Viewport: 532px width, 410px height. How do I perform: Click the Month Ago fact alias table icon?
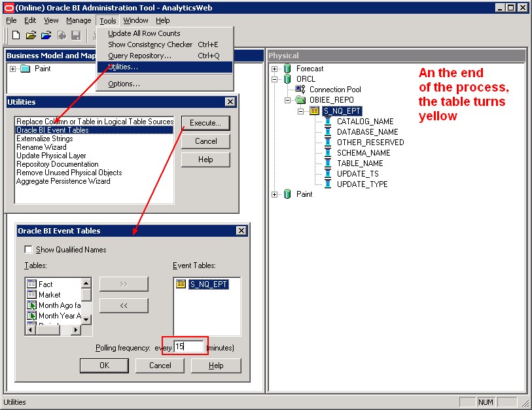(x=31, y=305)
